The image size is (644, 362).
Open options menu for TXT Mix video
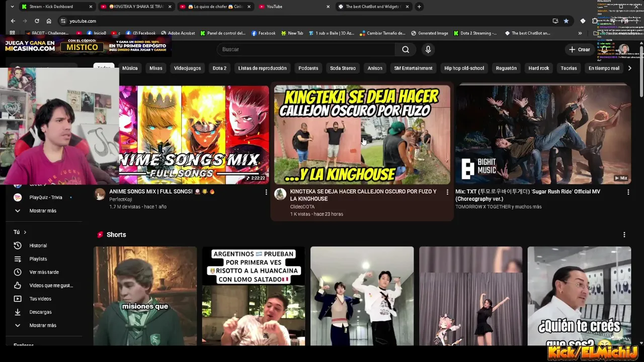[628, 192]
